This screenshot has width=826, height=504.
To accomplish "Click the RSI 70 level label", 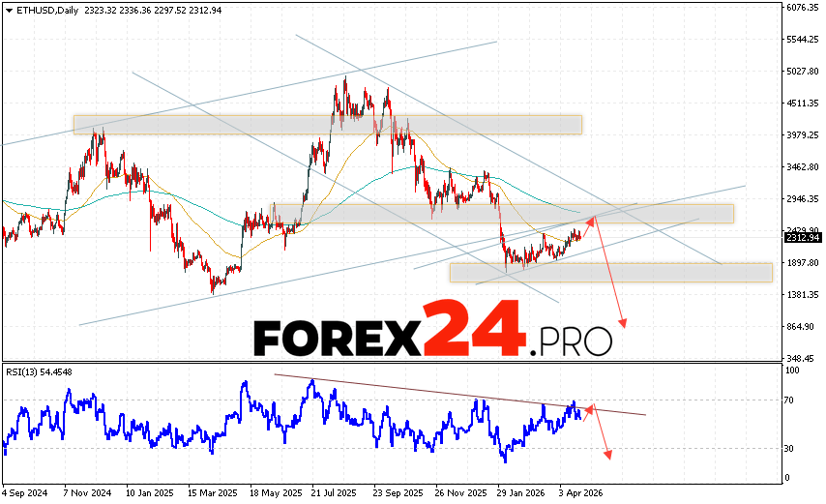I will pos(791,400).
